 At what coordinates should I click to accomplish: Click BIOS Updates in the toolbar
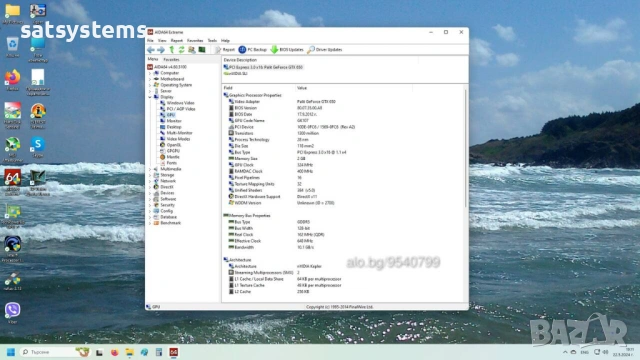[287, 50]
